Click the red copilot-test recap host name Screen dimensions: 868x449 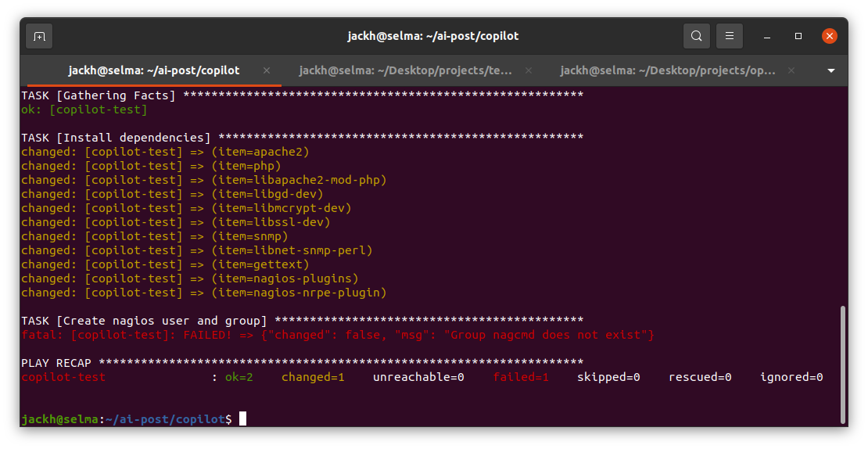(63, 377)
